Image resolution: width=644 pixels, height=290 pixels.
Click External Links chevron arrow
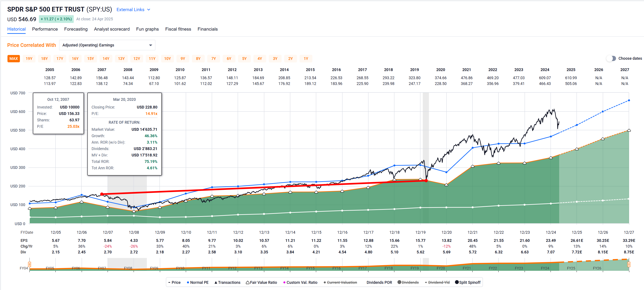coord(149,9)
